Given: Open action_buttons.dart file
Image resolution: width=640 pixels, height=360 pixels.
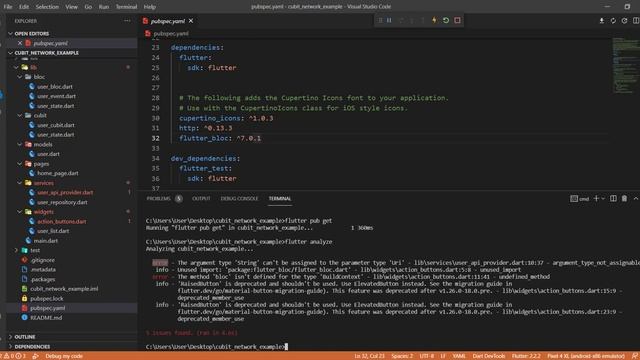Looking at the screenshot, I should pos(62,221).
